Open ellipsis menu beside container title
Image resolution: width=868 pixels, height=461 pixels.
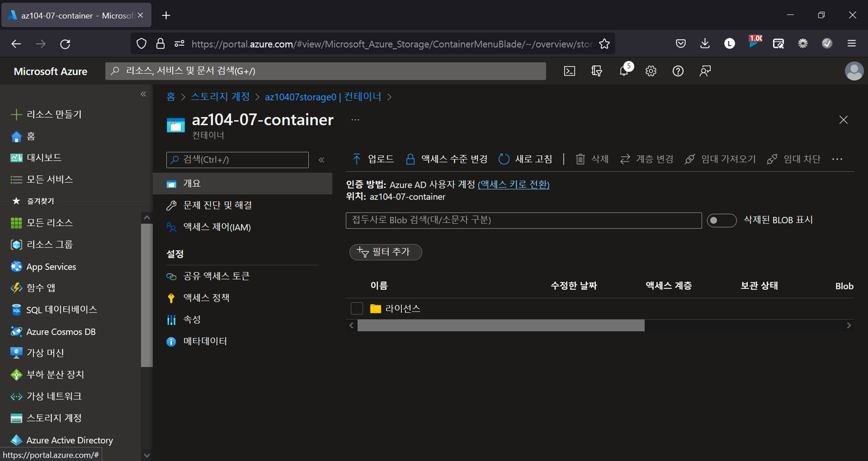point(355,120)
